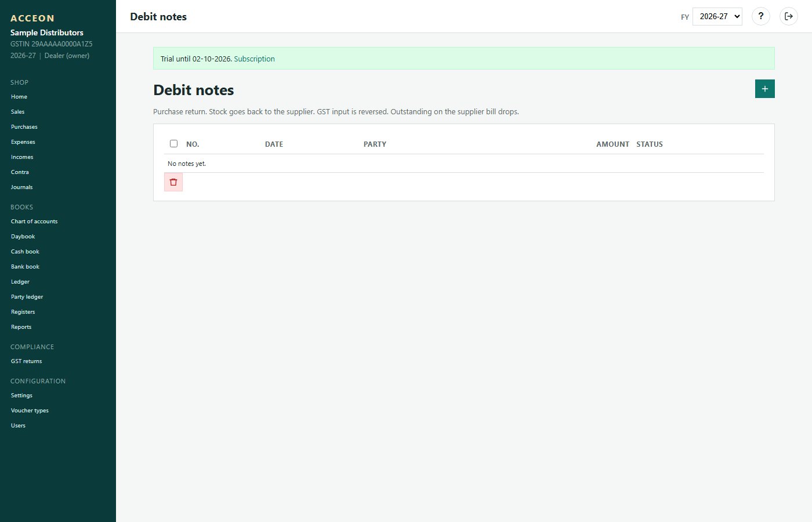Viewport: 812px width, 522px height.
Task: Click the AMOUNT column header
Action: tap(612, 144)
